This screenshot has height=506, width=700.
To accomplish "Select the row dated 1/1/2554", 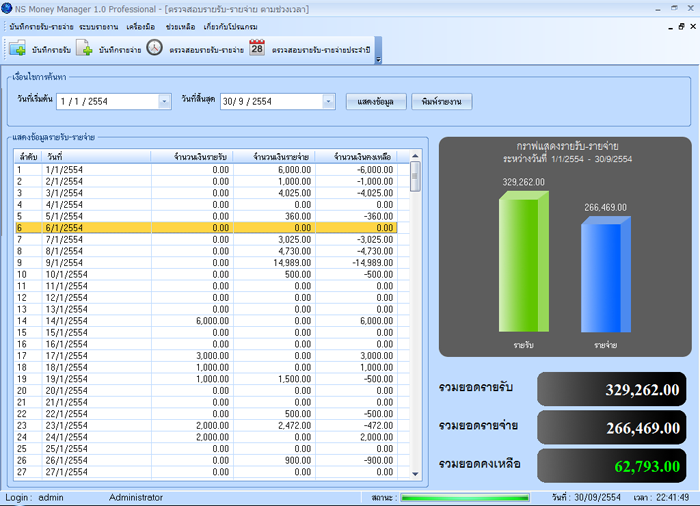I will (x=206, y=170).
